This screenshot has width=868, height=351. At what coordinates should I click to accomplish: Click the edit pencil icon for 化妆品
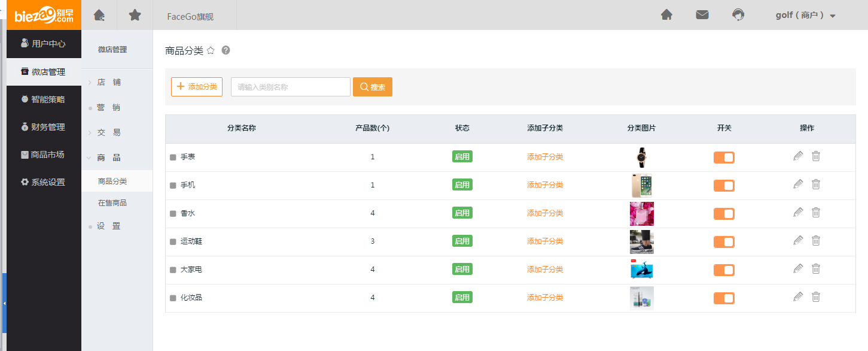click(x=797, y=296)
